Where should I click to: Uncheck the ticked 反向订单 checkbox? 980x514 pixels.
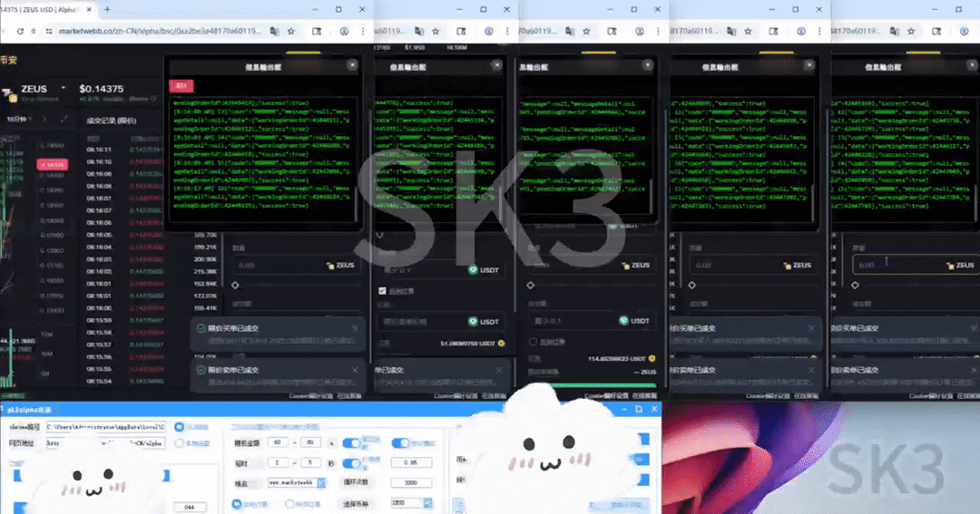382,290
